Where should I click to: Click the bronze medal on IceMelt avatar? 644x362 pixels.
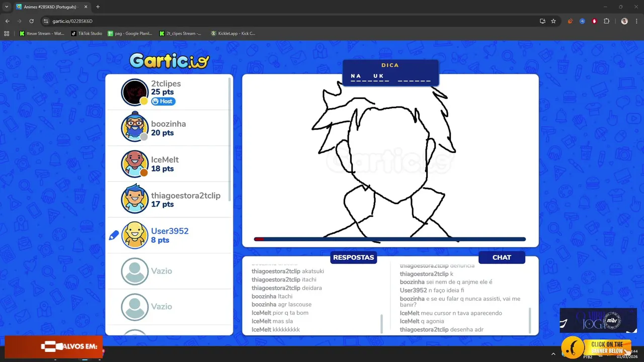click(x=144, y=172)
